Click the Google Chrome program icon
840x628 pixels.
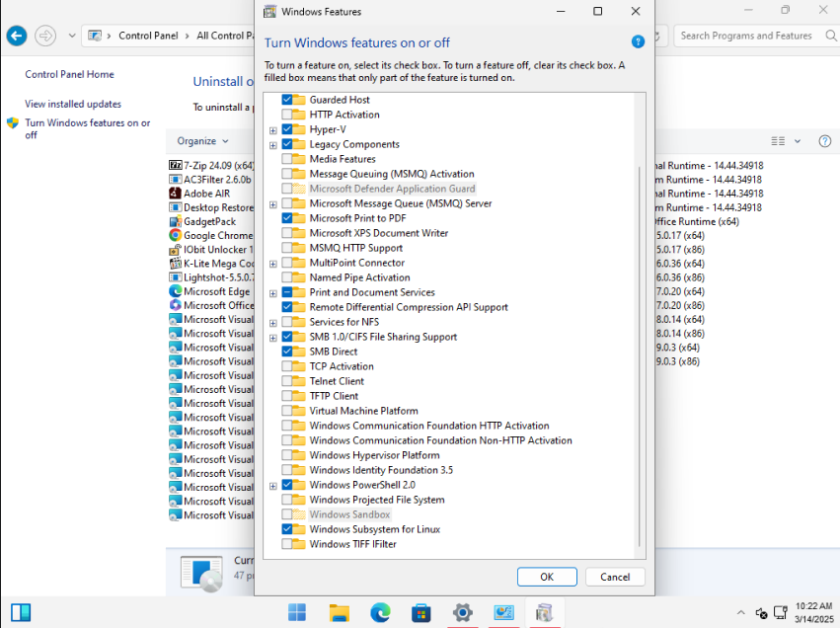tap(175, 235)
